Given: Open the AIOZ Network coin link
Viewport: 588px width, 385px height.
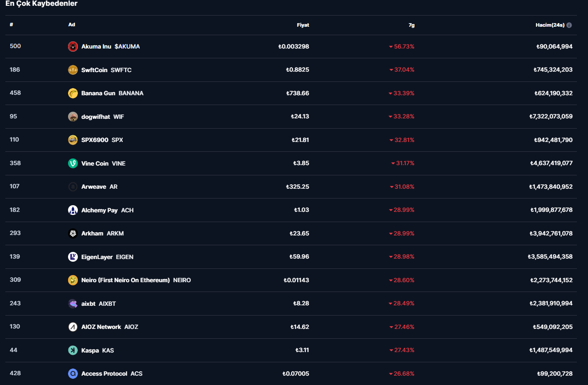Looking at the screenshot, I should (x=109, y=327).
